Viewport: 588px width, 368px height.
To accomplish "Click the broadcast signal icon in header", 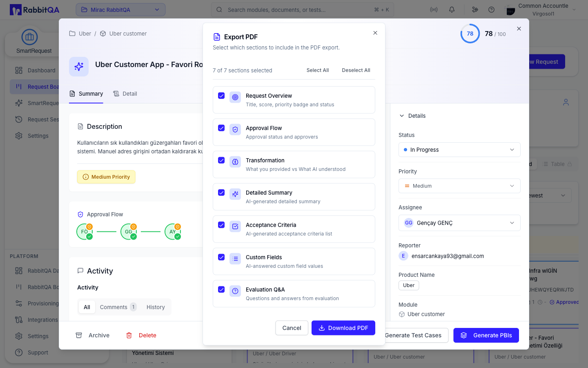I will [434, 10].
